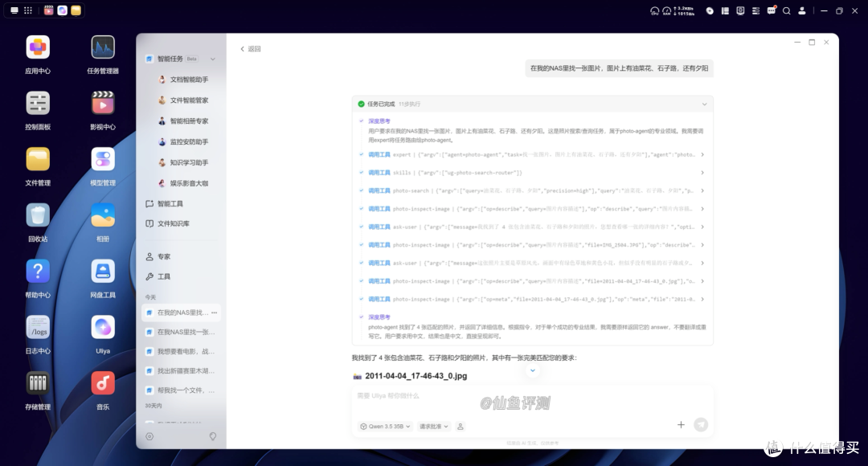Click the search magnifier in top bar
The image size is (868, 466).
pyautogui.click(x=786, y=10)
